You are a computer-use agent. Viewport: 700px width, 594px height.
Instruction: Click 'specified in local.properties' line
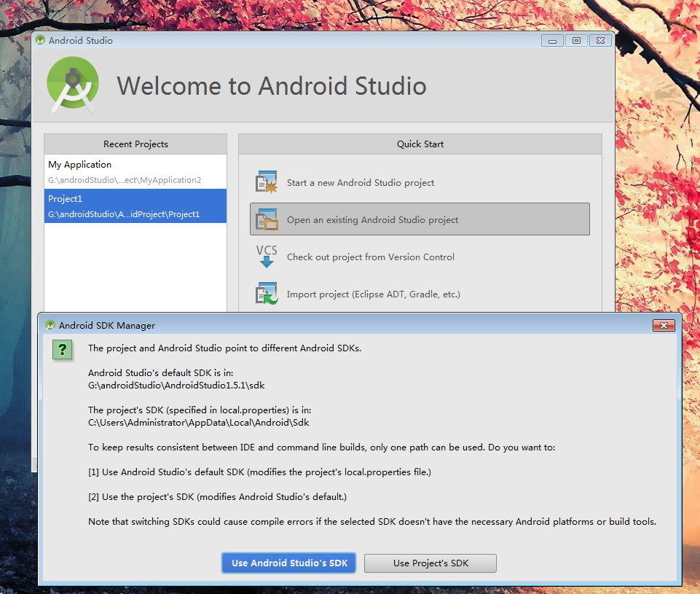(200, 410)
